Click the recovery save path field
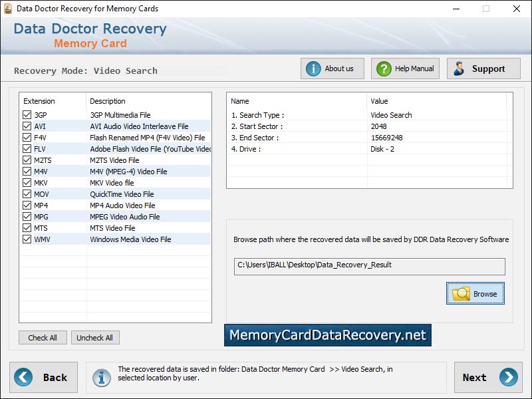This screenshot has width=532, height=399. tap(370, 267)
